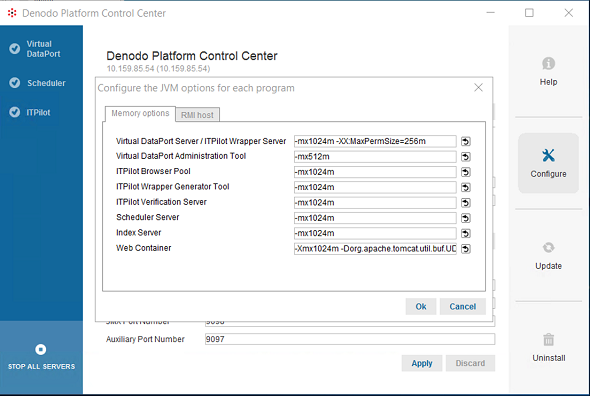Click the Index Server label

point(138,233)
